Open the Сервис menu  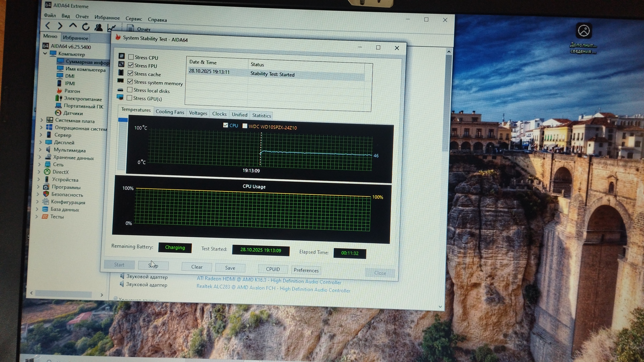pyautogui.click(x=133, y=19)
